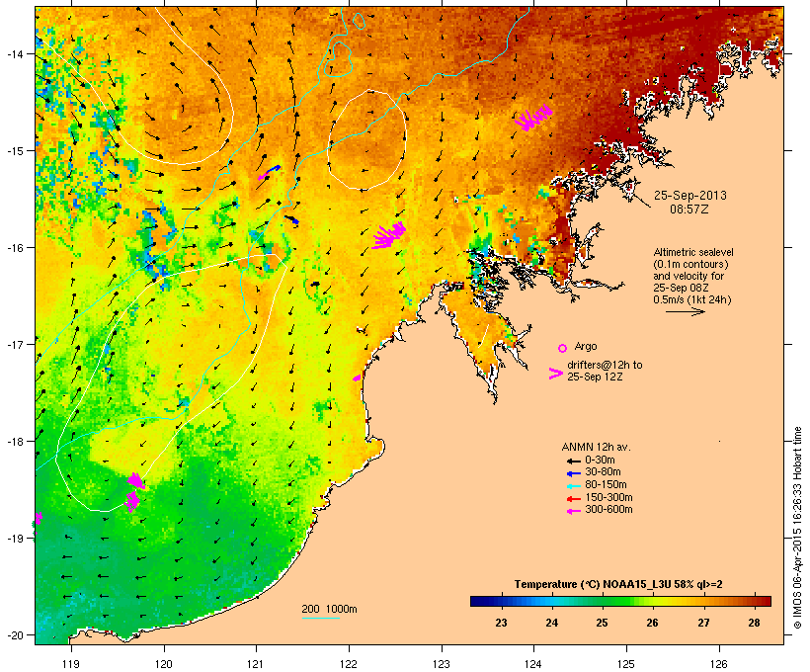Click the magenta drifter cluster near 124E 14.7S

533,118
